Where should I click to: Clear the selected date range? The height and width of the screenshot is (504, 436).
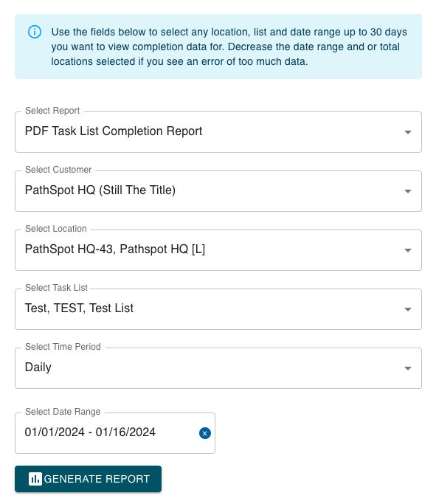point(204,433)
